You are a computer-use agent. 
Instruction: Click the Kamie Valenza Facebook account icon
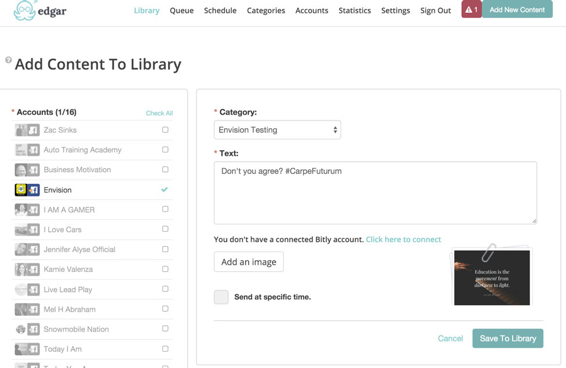click(34, 269)
